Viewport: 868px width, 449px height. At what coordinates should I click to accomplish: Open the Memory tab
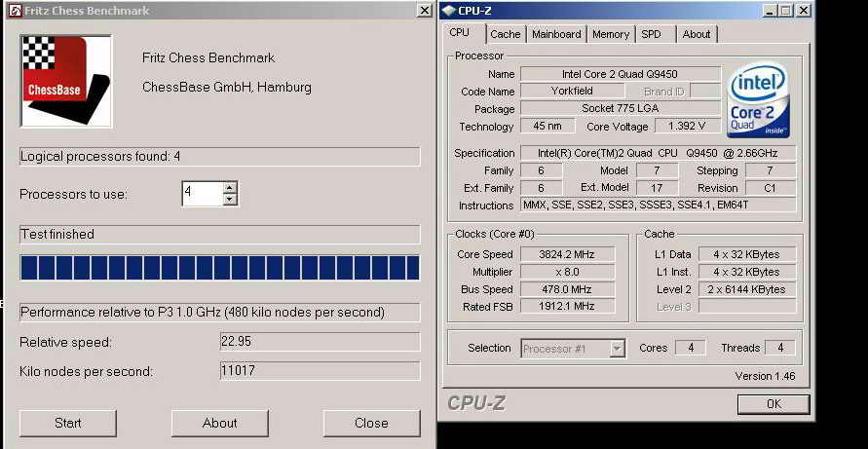[x=611, y=34]
